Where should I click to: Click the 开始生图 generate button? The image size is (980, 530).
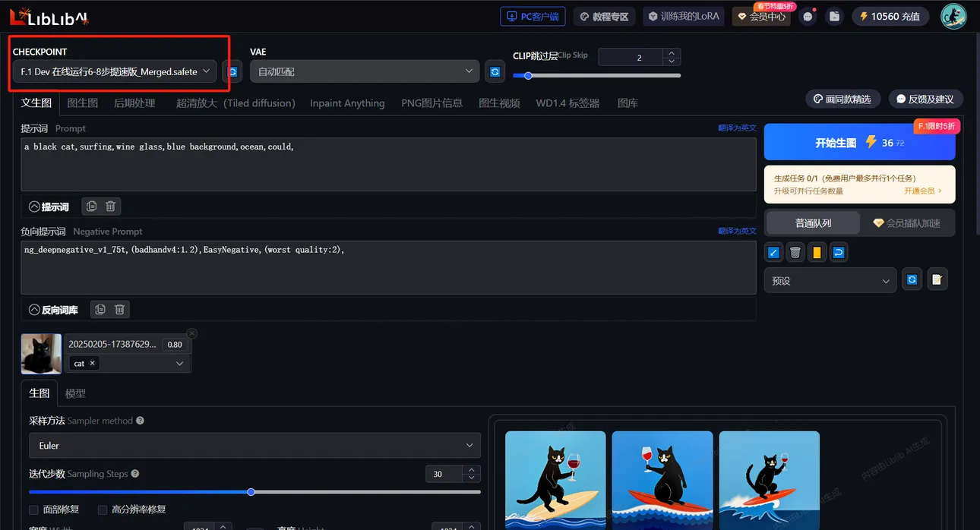pos(859,142)
